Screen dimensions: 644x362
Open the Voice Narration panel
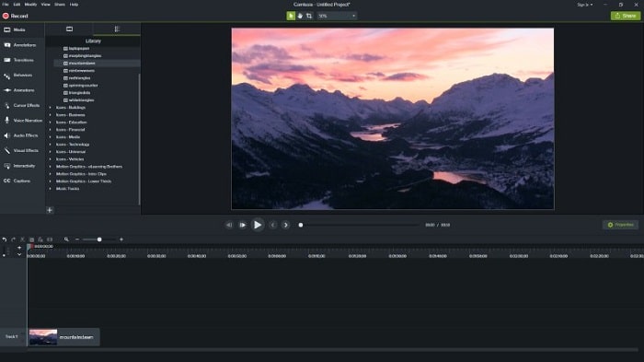tap(22, 121)
